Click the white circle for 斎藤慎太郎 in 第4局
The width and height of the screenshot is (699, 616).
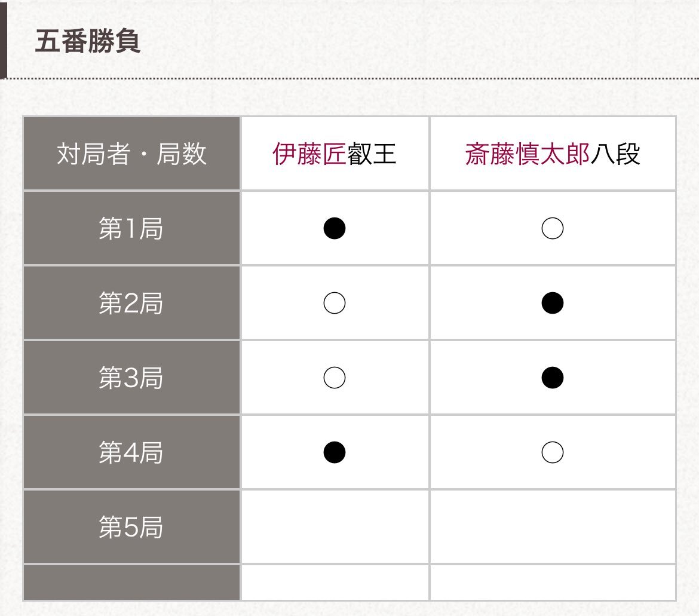pos(553,452)
